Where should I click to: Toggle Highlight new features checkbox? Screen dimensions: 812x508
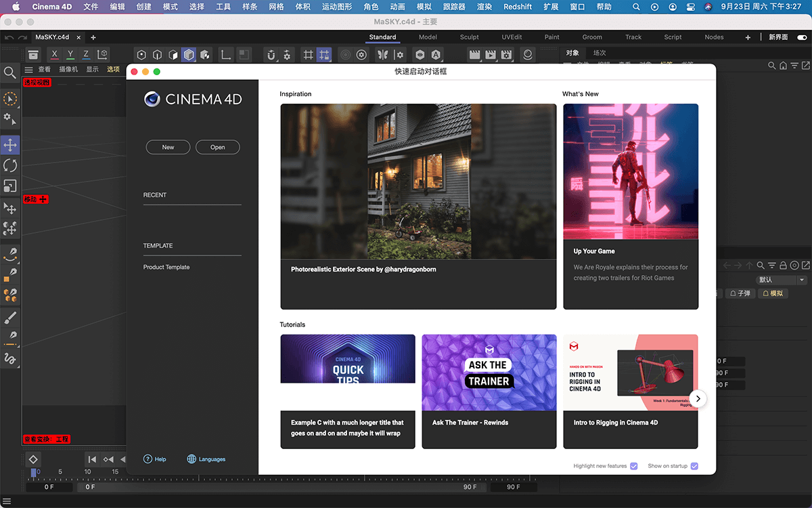pyautogui.click(x=634, y=466)
